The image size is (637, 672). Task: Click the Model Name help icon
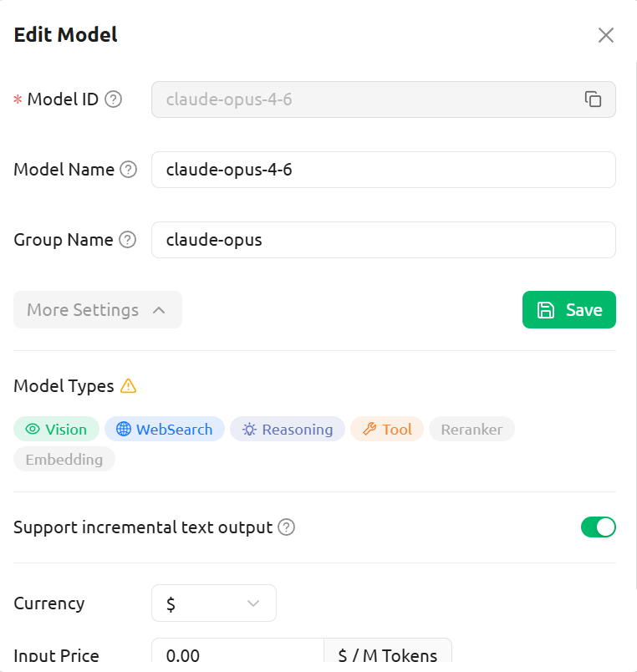(x=128, y=170)
